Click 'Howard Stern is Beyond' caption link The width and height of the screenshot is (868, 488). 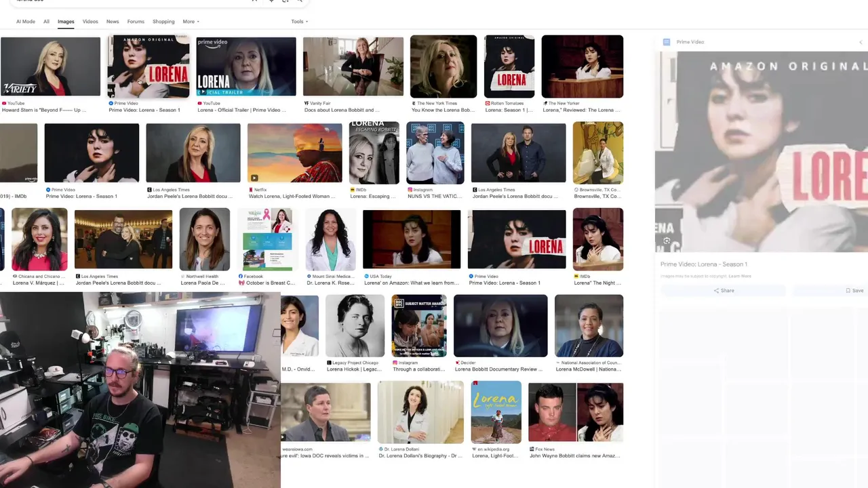(44, 110)
